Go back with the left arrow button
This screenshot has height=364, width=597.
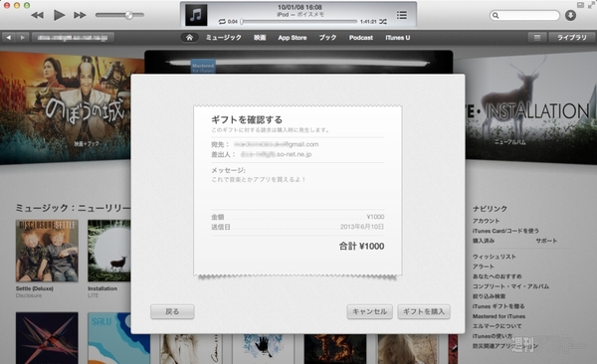(9, 38)
